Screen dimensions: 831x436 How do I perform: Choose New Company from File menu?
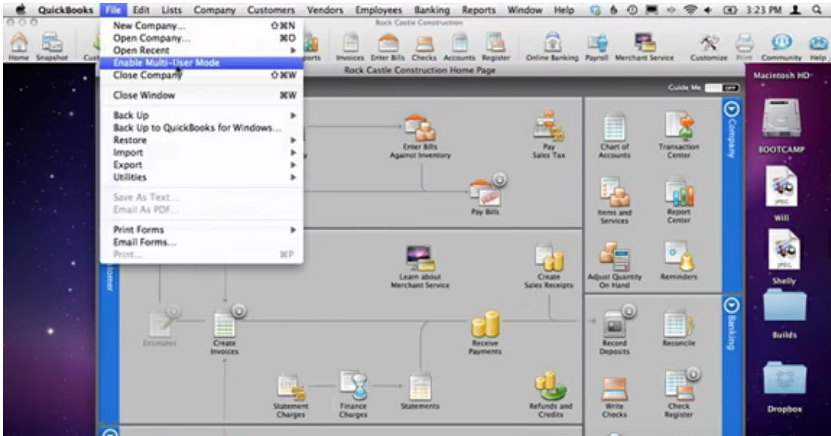[x=201, y=25]
